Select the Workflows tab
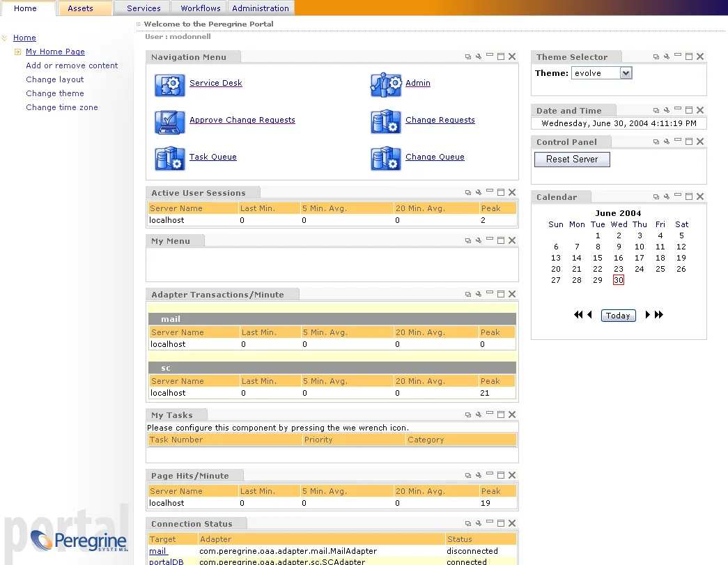 [201, 8]
